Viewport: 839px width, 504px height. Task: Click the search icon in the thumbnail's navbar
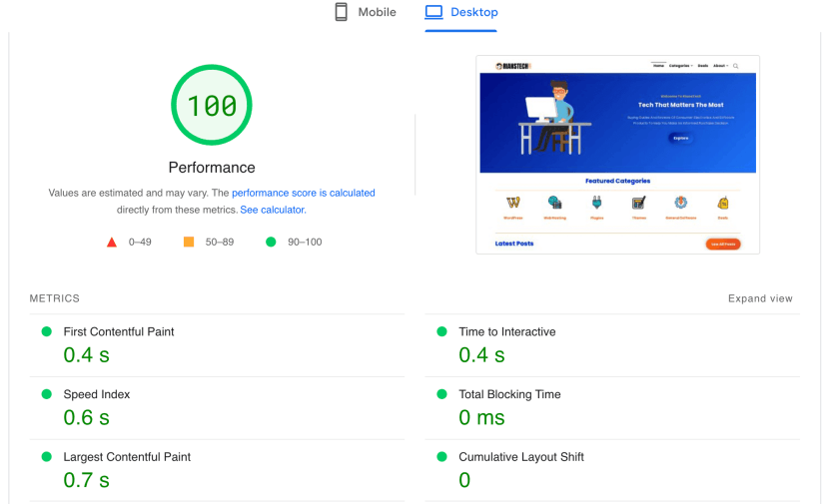pos(736,66)
